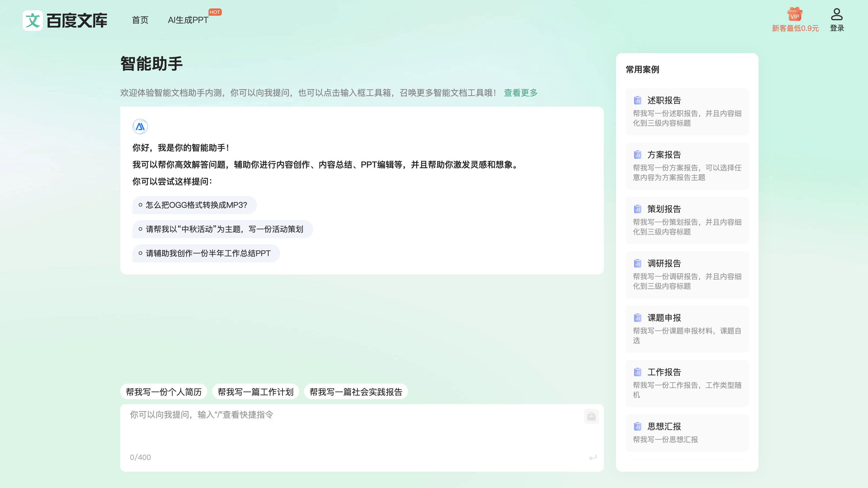
Task: Go to 首页 in top navigation
Action: (140, 20)
